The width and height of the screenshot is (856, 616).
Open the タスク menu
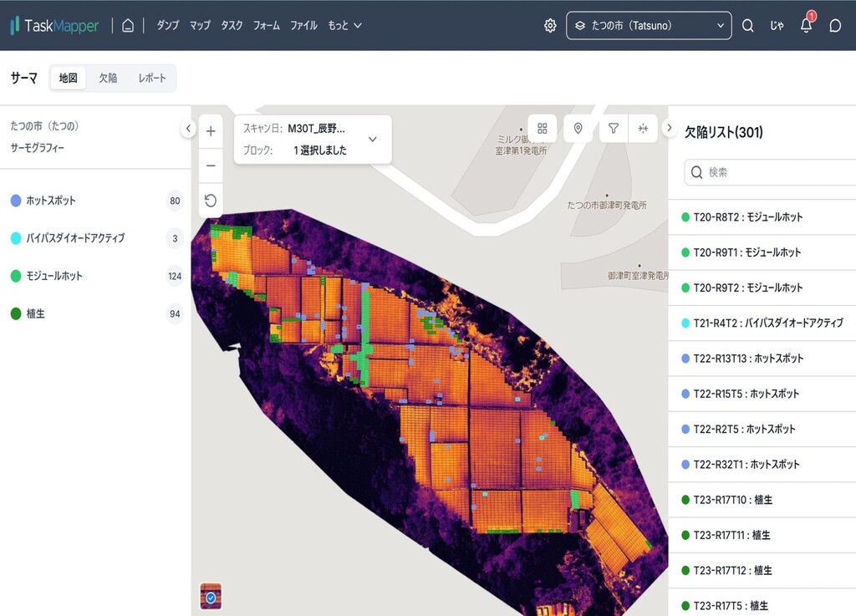[x=232, y=25]
